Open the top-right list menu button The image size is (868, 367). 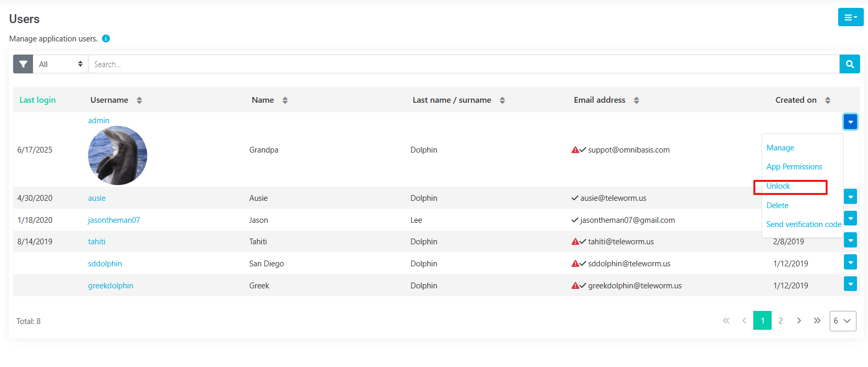pyautogui.click(x=850, y=17)
